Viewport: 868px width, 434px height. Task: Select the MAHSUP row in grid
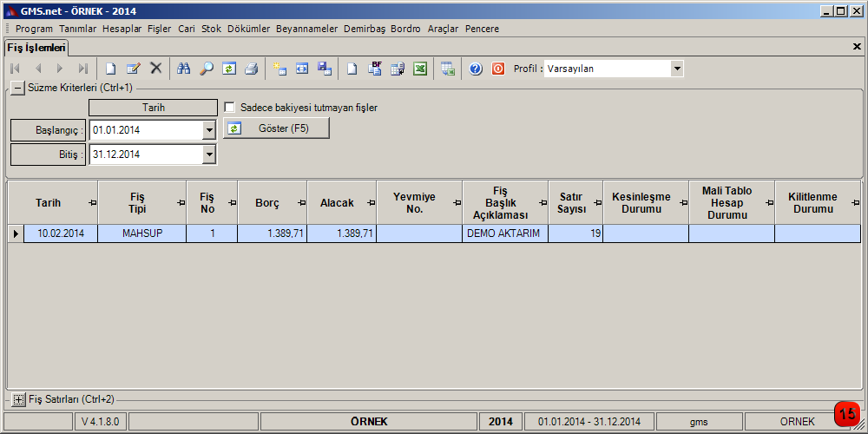pyautogui.click(x=142, y=233)
